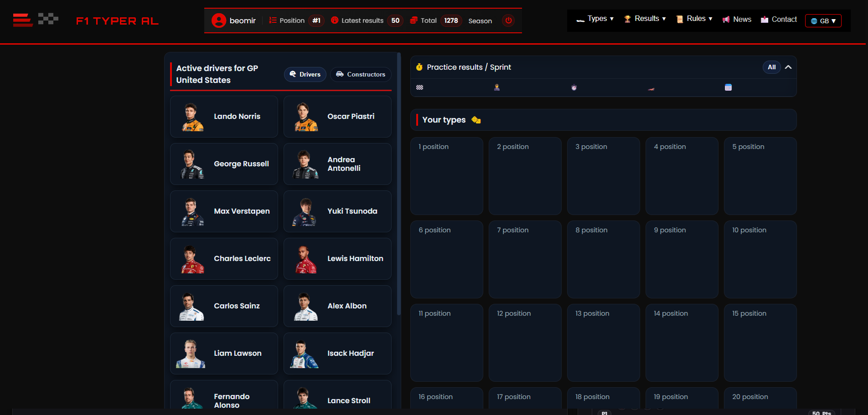
Task: Click the 1 position slot
Action: click(x=447, y=176)
